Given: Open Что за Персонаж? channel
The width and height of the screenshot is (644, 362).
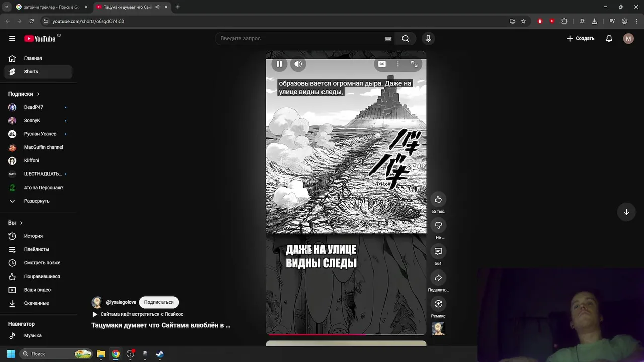Looking at the screenshot, I should [x=38, y=188].
